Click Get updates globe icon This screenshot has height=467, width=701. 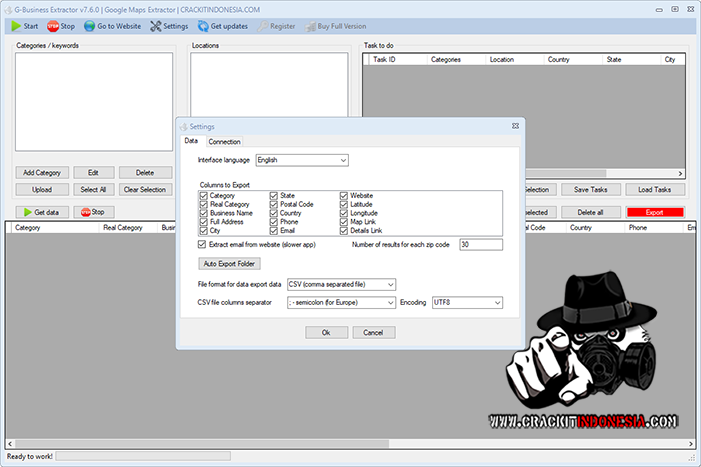coord(203,25)
